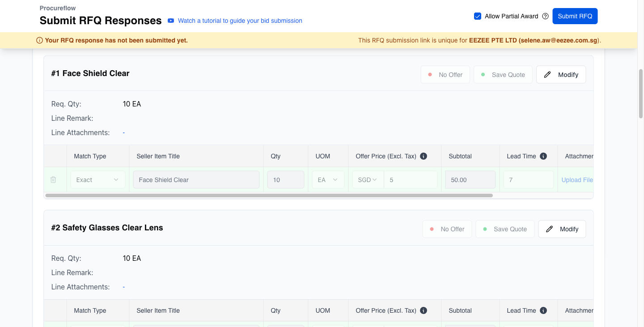Open the Exact match type dropdown
Screen dimensions: 644x327
(x=97, y=180)
